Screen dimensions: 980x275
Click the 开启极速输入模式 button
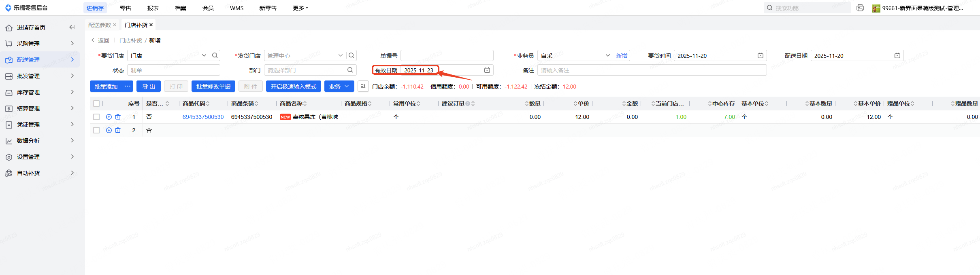[x=294, y=86]
